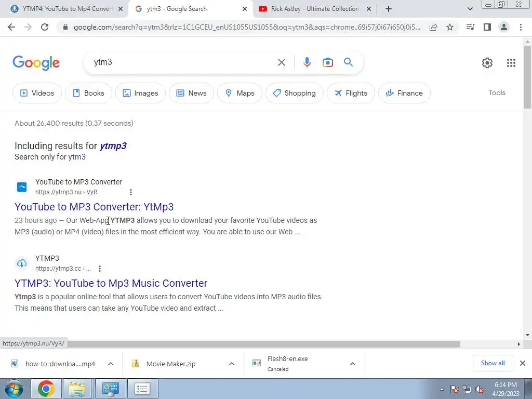Click the padlock site info icon

(66, 27)
